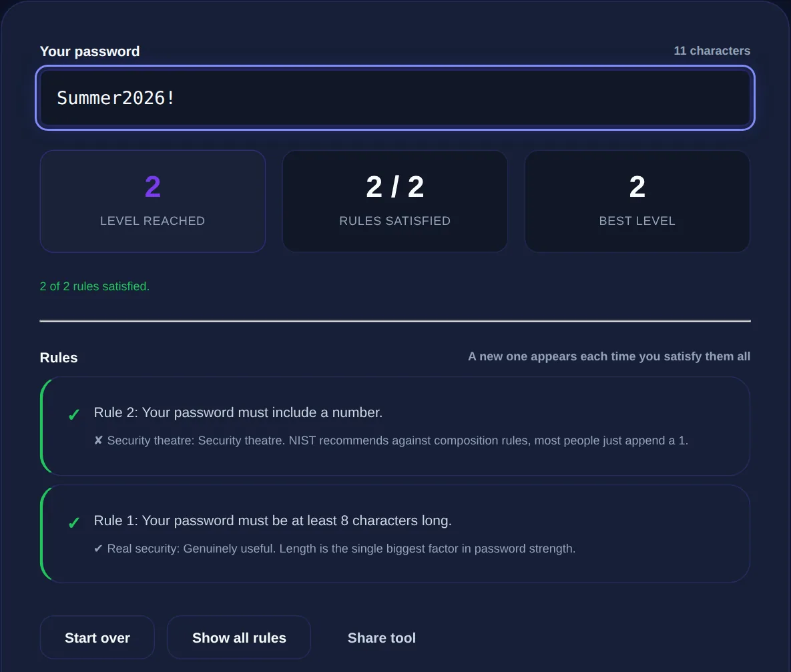Open the Show all rules button
791x672 pixels.
pyautogui.click(x=239, y=638)
